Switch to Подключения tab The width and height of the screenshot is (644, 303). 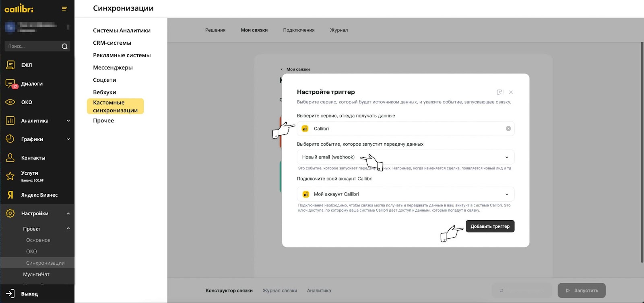[299, 30]
